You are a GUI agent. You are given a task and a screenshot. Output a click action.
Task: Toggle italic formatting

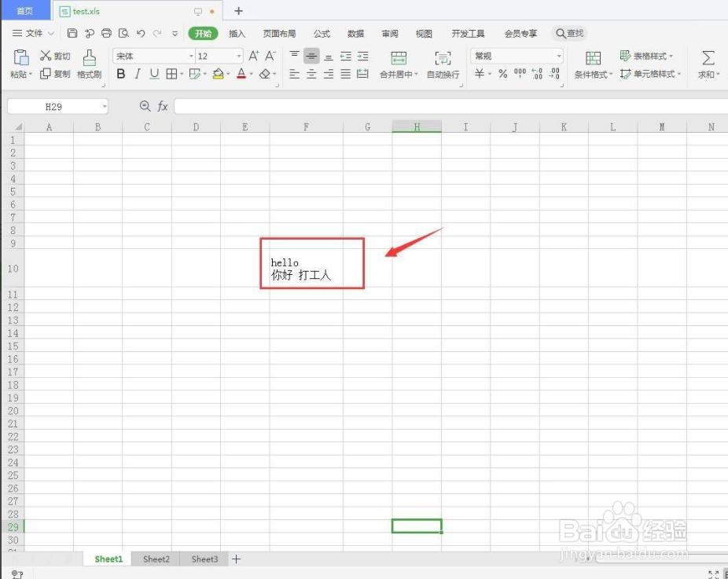pyautogui.click(x=138, y=73)
